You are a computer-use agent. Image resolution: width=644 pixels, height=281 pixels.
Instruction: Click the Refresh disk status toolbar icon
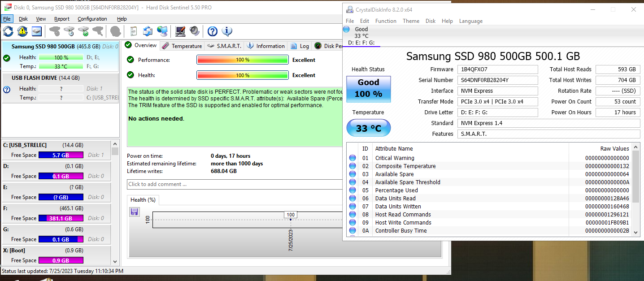[x=8, y=31]
